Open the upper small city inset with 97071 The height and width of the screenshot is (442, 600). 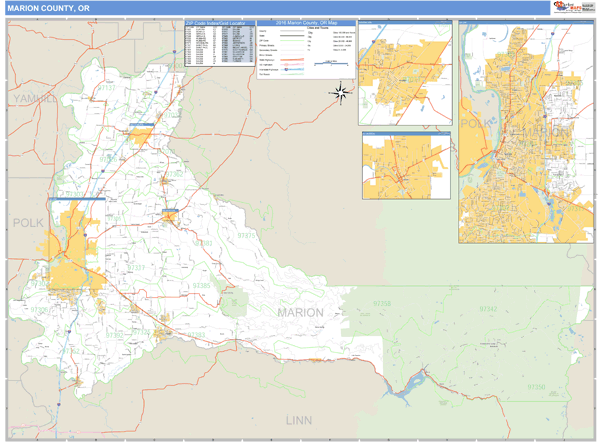tap(405, 73)
